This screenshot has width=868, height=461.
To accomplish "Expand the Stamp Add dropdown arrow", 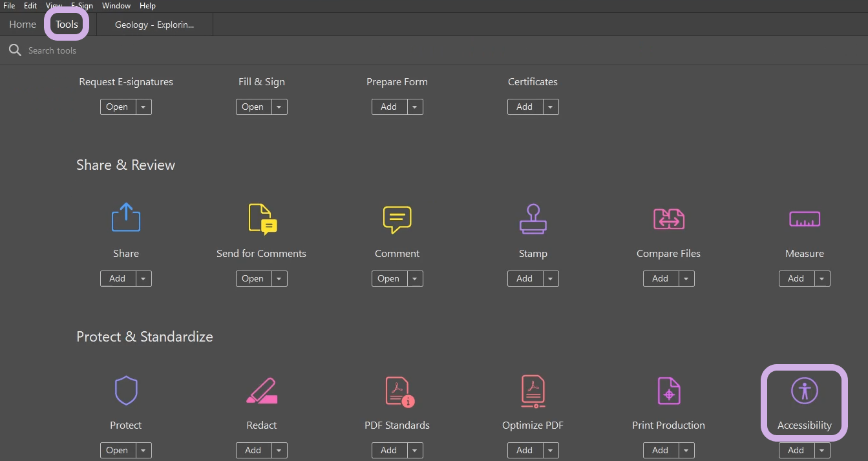I will click(551, 279).
